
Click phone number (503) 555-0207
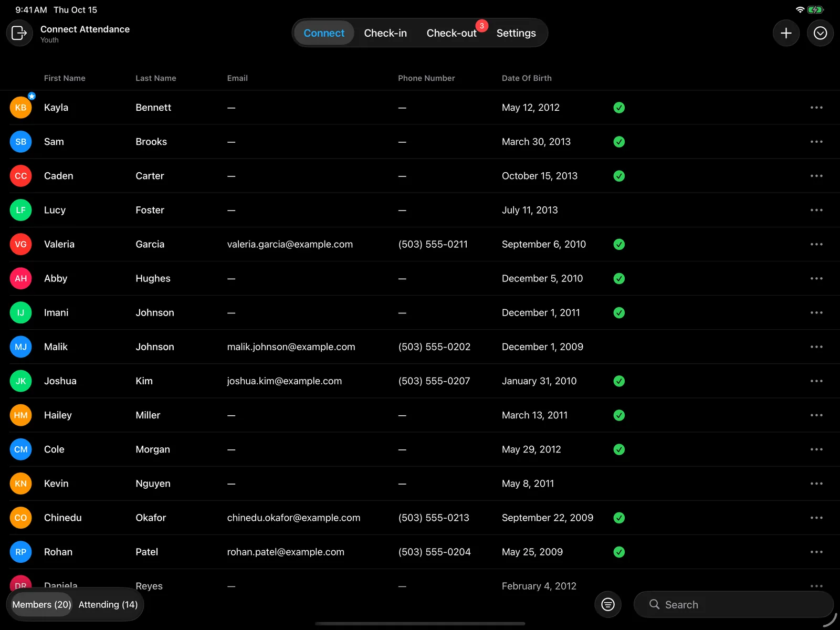click(434, 381)
